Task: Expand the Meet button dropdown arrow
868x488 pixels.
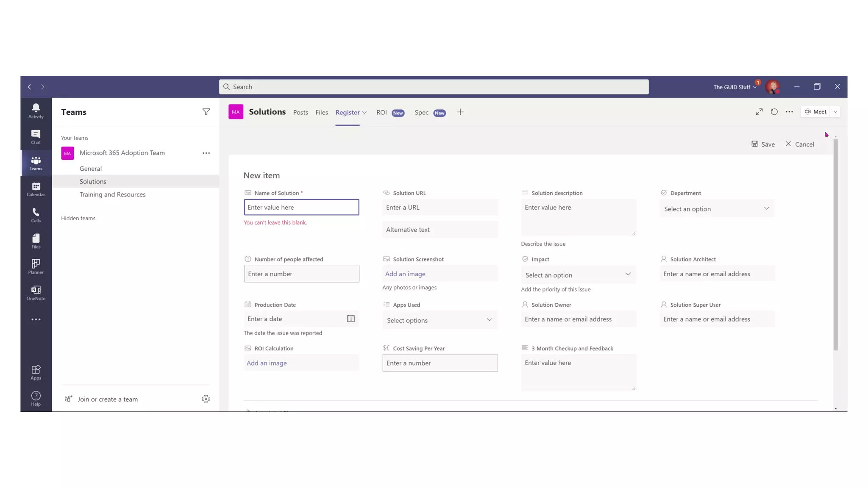Action: coord(835,112)
